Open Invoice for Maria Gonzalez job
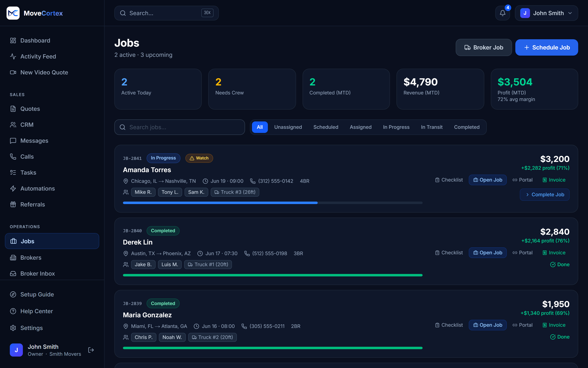This screenshot has width=588, height=368. click(x=554, y=325)
